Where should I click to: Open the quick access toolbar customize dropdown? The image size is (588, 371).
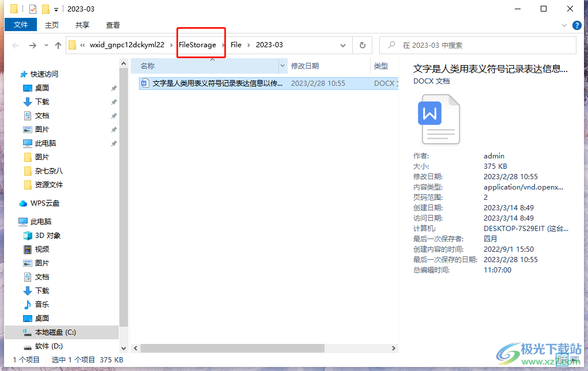pos(56,10)
